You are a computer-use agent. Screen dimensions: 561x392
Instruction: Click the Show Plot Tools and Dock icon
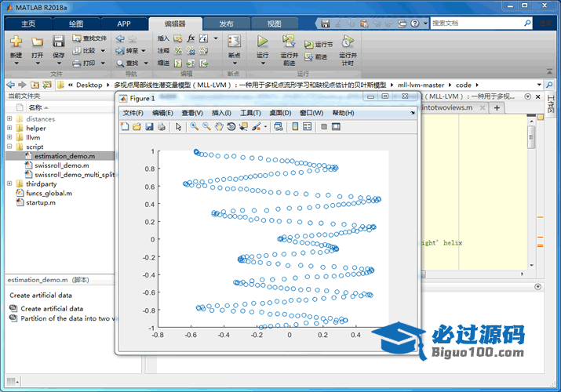tap(336, 126)
